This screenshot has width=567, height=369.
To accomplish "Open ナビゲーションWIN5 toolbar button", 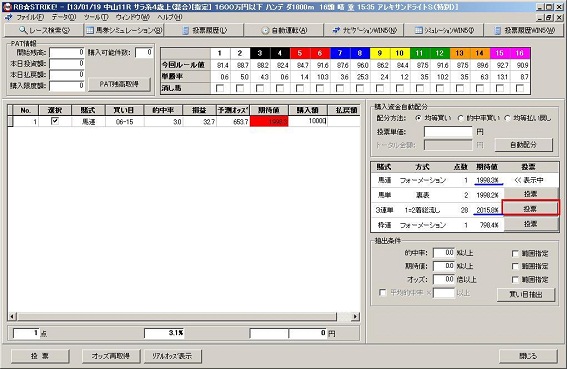I will (x=364, y=30).
